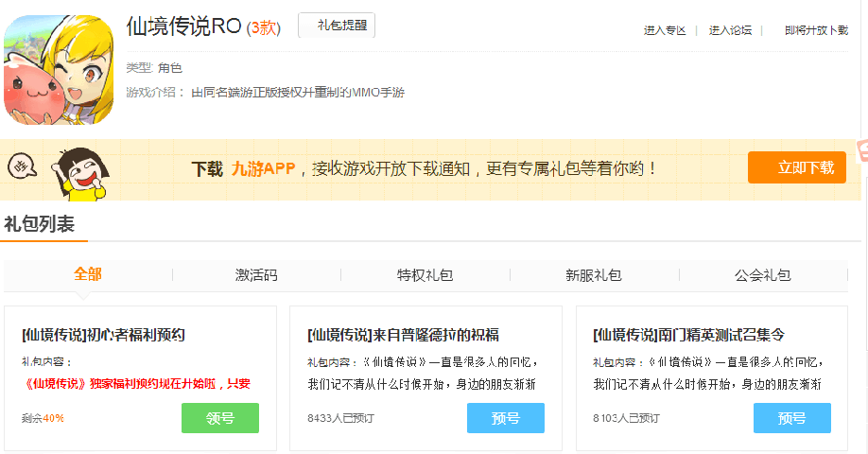The image size is (868, 454).
Task: Select the 全部 tab
Action: pos(88,274)
